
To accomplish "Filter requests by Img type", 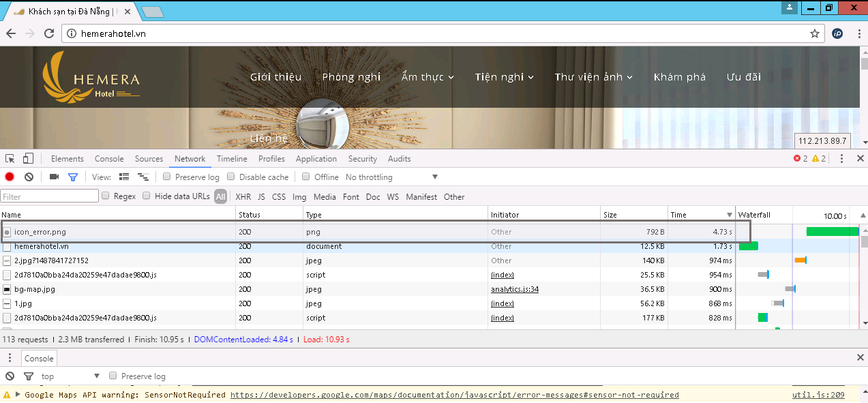I will 299,197.
